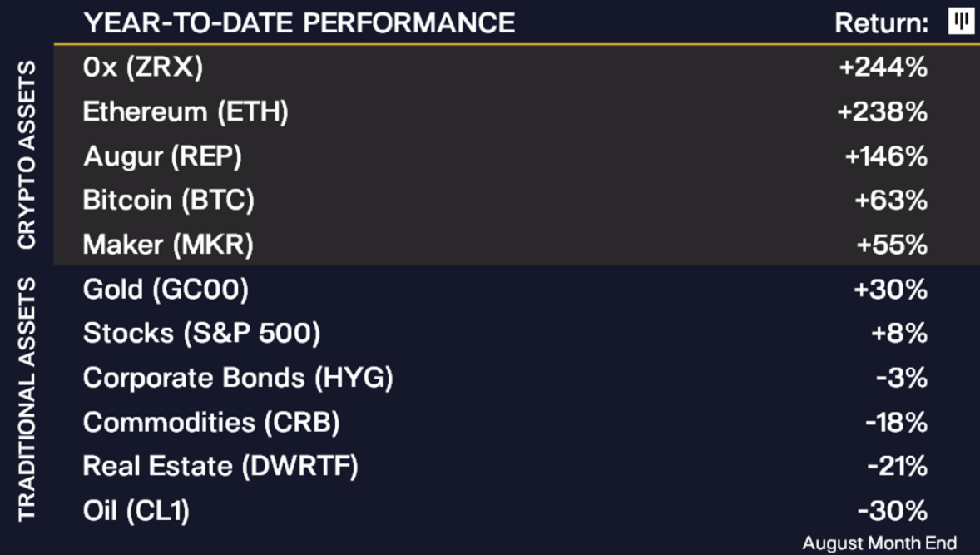Select the Crypto Assets vertical tab
980x555 pixels.
(27, 155)
